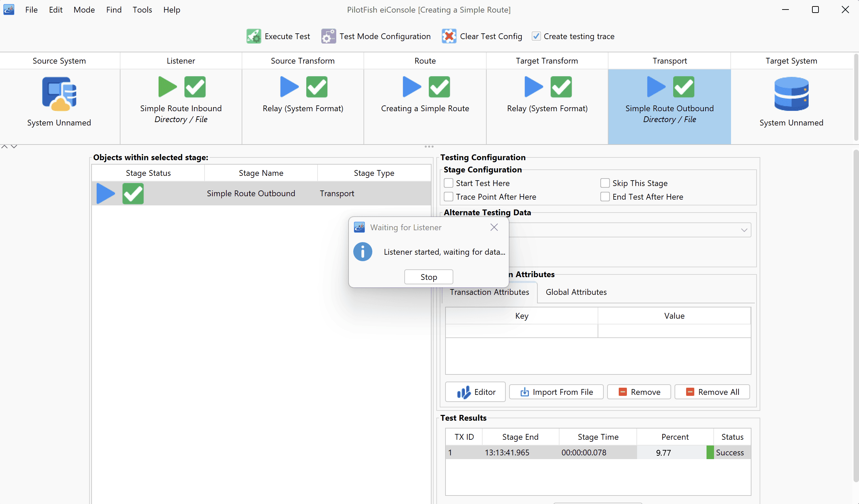Click the PilotFish app icon in title bar
The width and height of the screenshot is (859, 504).
point(9,10)
